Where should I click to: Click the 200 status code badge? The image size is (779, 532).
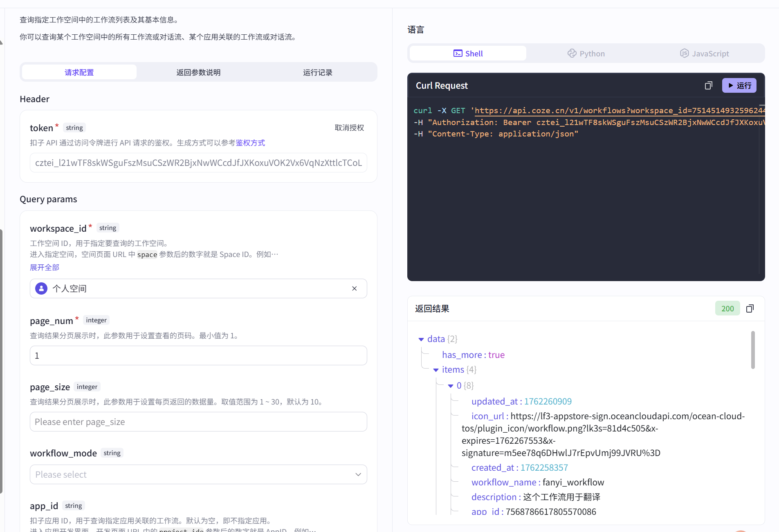pos(727,308)
